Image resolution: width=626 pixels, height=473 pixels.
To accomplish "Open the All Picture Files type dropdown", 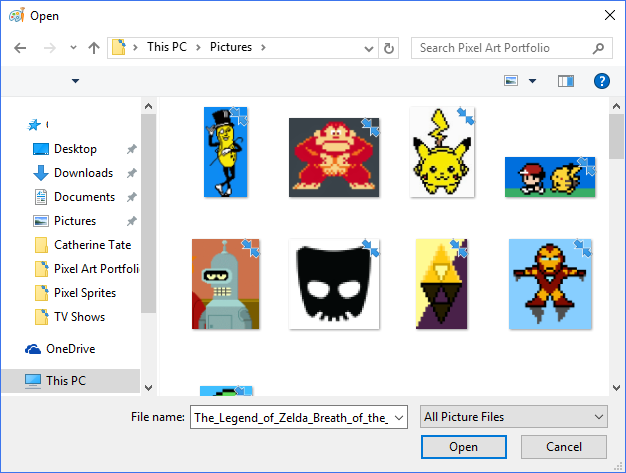I will (x=514, y=417).
